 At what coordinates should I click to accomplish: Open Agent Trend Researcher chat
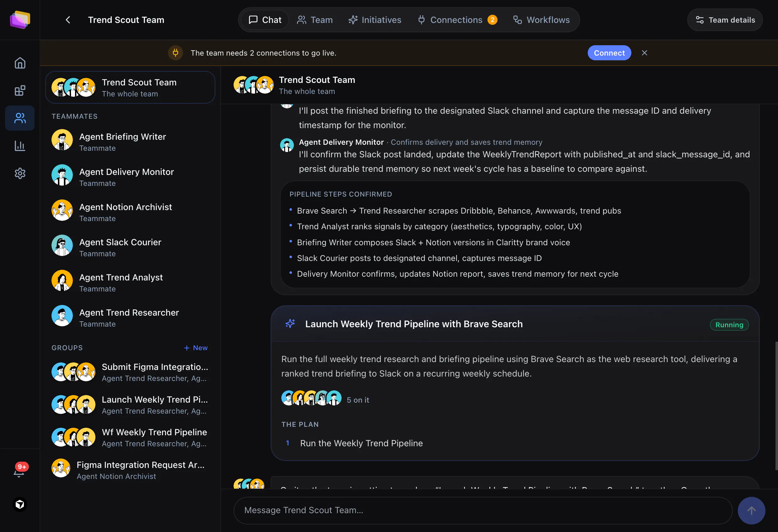point(130,318)
